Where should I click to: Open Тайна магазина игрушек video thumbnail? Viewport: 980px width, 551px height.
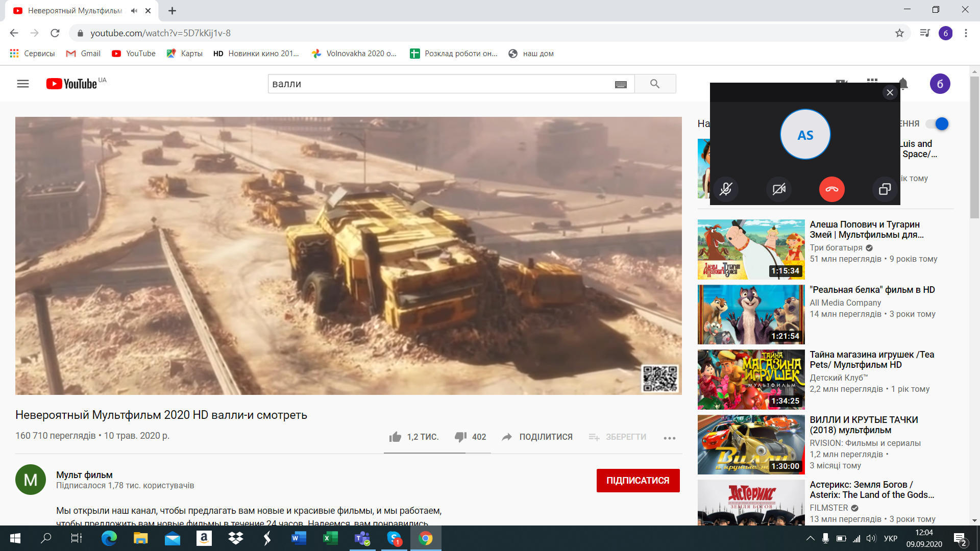pos(751,380)
